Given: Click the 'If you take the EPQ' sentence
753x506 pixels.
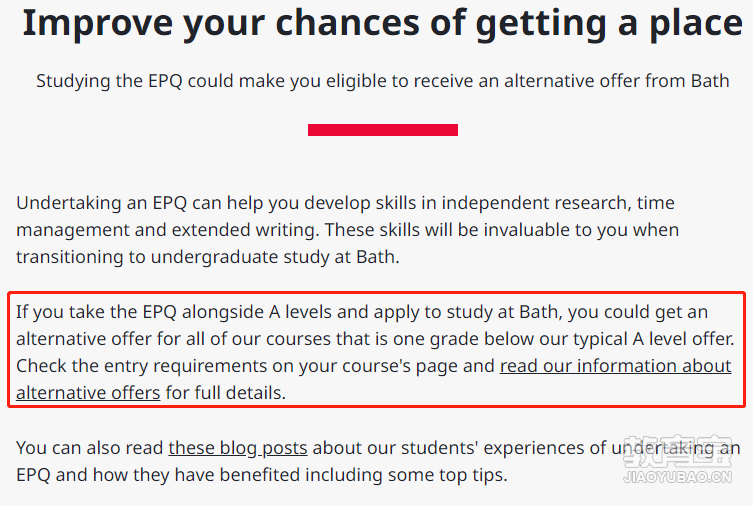Looking at the screenshot, I should (362, 312).
